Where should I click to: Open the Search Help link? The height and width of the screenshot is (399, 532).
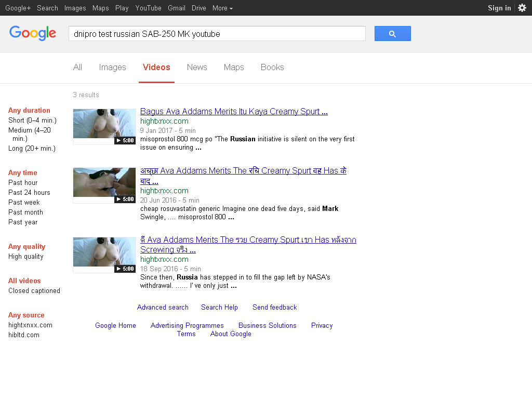tap(220, 307)
